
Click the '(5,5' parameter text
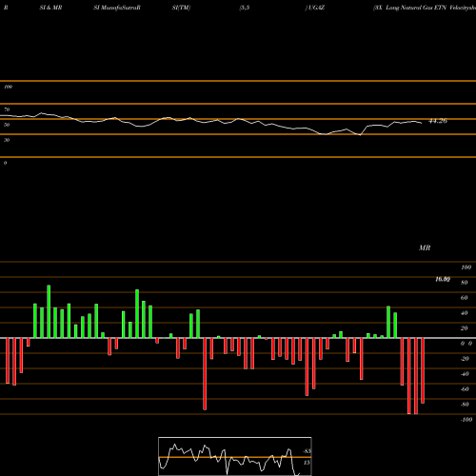[x=245, y=8]
